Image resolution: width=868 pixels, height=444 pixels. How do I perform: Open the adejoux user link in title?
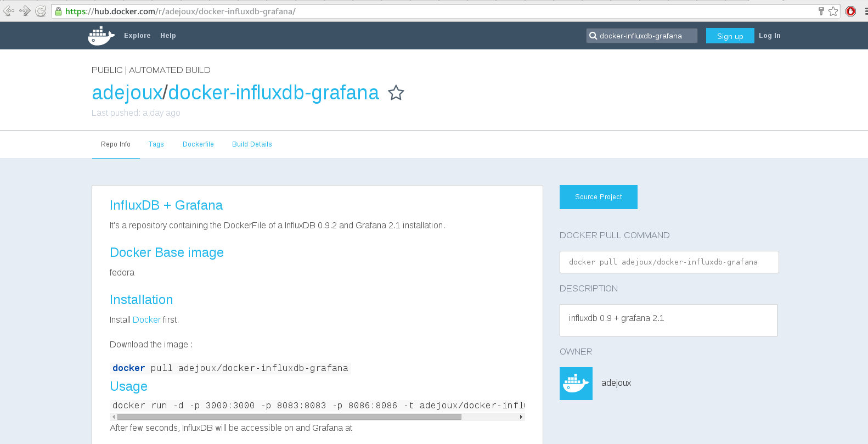(x=127, y=93)
